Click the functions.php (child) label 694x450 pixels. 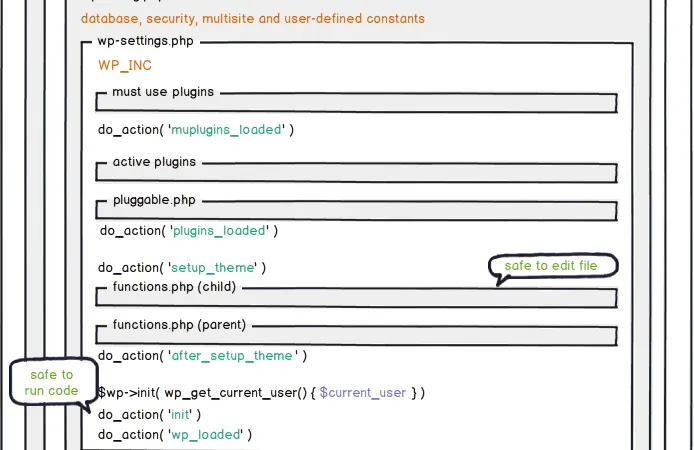174,287
